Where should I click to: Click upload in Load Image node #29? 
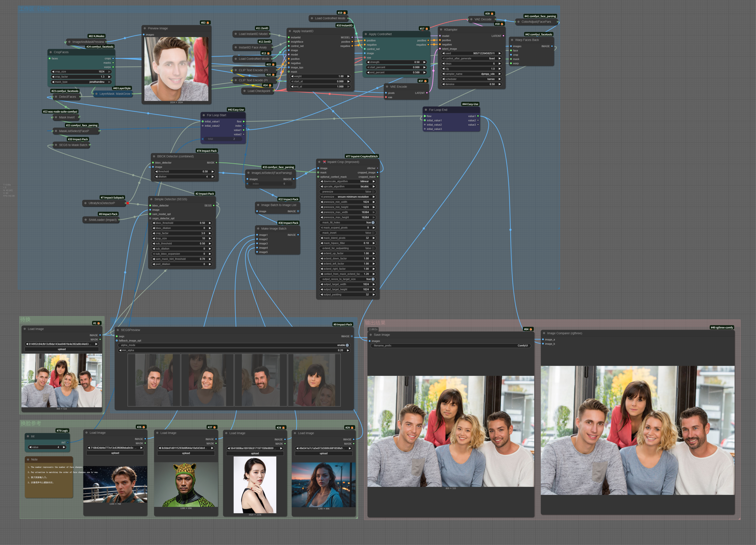(x=324, y=453)
